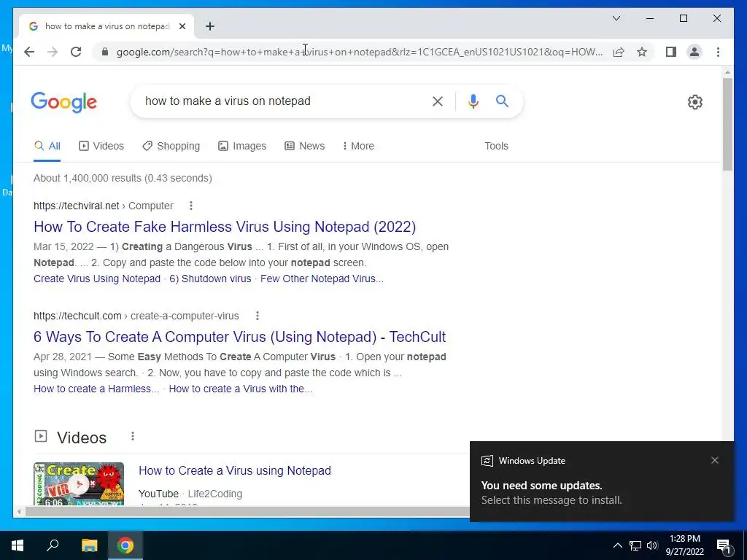
Task: Open the tab search chevron
Action: coord(616,18)
